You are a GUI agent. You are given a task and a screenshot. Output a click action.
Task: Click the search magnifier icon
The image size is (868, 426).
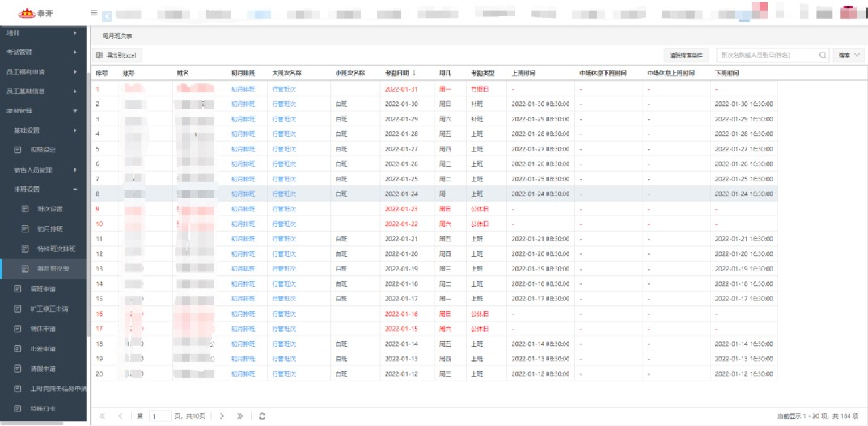tap(824, 55)
